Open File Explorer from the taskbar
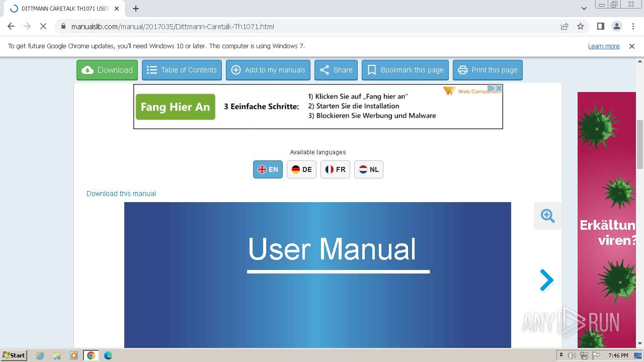 (x=57, y=355)
